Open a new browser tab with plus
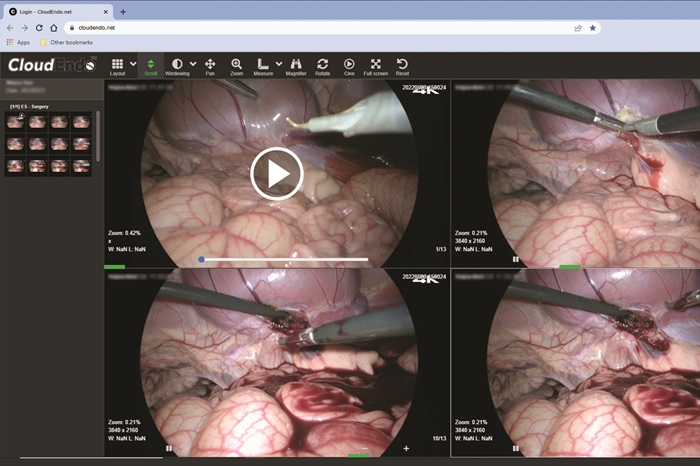 tap(123, 12)
